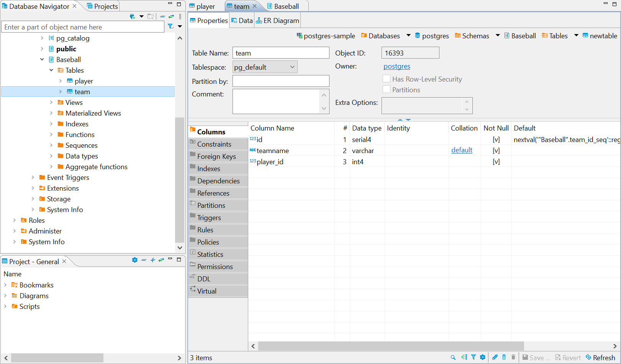Click the horizontal scrollbar of columns table
Image resolution: width=621 pixels, height=364 pixels.
click(x=391, y=346)
